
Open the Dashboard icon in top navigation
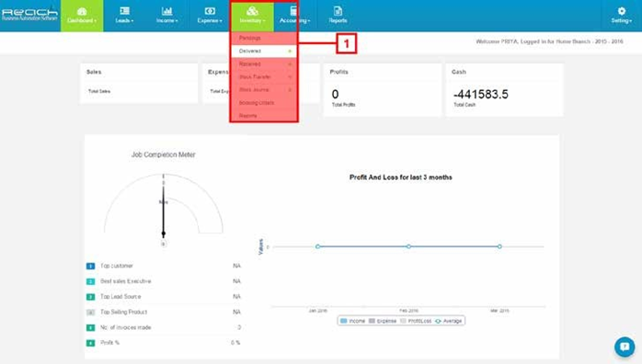pos(82,11)
